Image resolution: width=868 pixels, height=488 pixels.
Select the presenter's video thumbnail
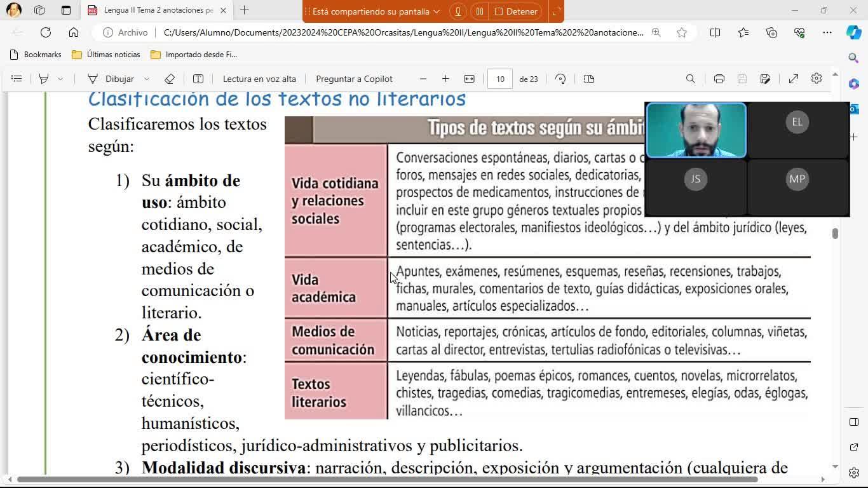tap(696, 130)
